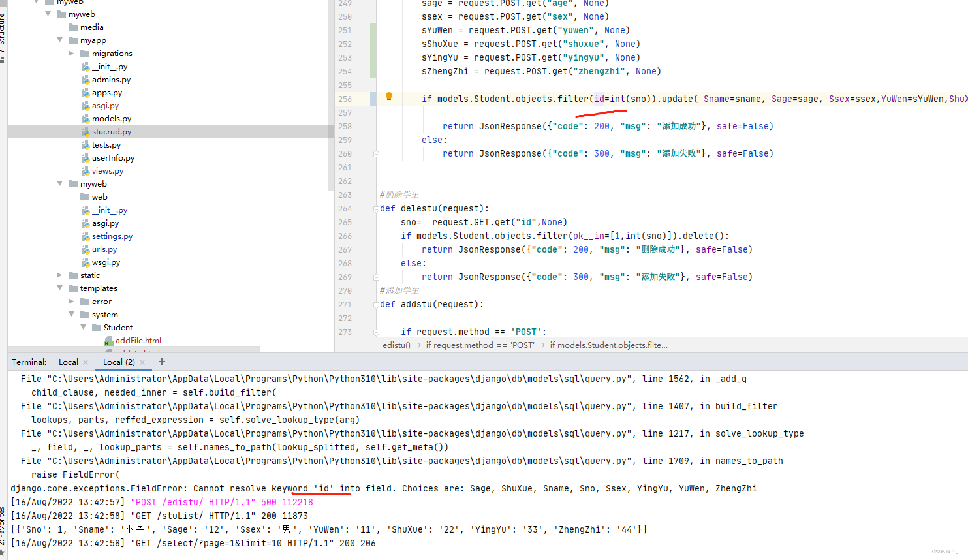Viewport: 968px width, 560px height.
Task: Open wsgi.py file
Action: tap(106, 262)
